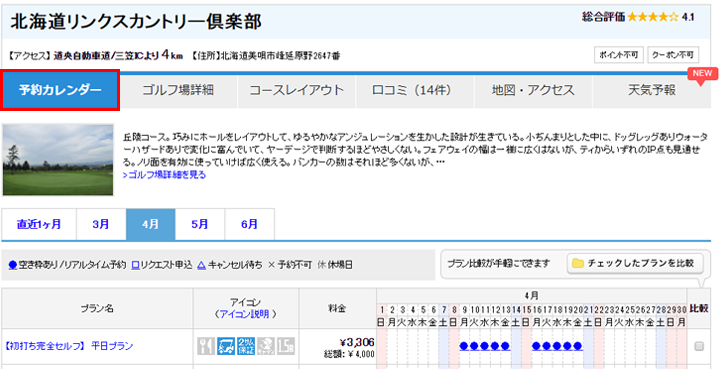Screen dimensions: 720x369
Task: Select the 6月 month tab
Action: pos(249,224)
